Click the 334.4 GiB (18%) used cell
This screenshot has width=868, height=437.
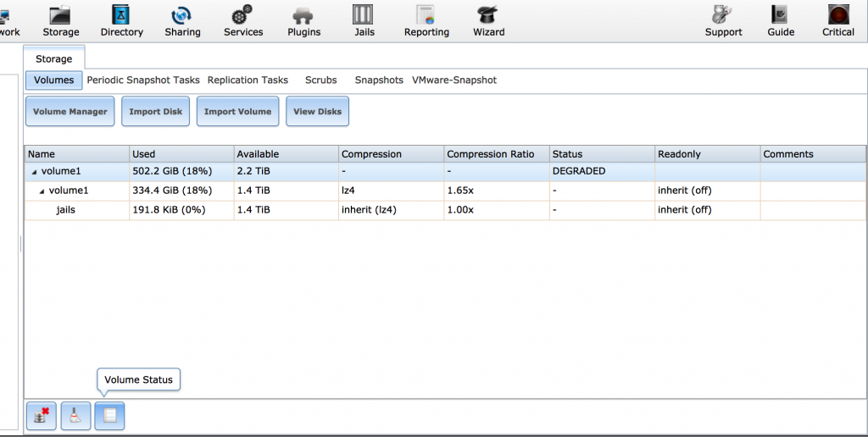tap(181, 191)
